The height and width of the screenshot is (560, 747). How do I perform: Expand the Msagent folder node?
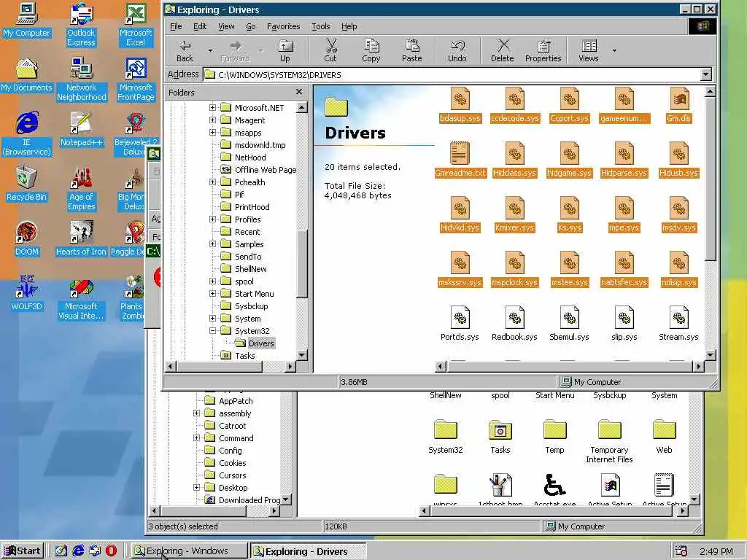(212, 120)
